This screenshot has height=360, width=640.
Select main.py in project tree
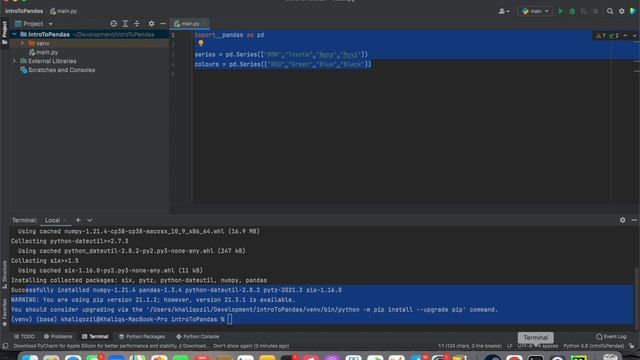pos(43,52)
